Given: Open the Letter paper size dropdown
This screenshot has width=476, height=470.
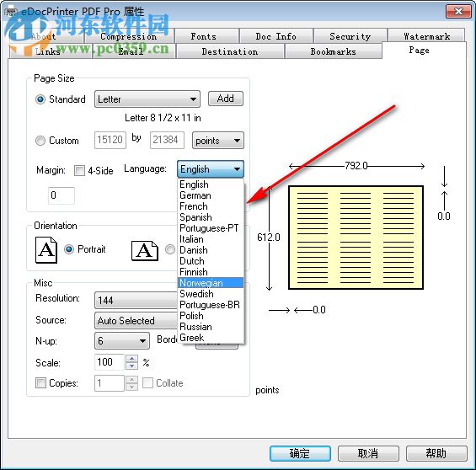Looking at the screenshot, I should (x=147, y=99).
